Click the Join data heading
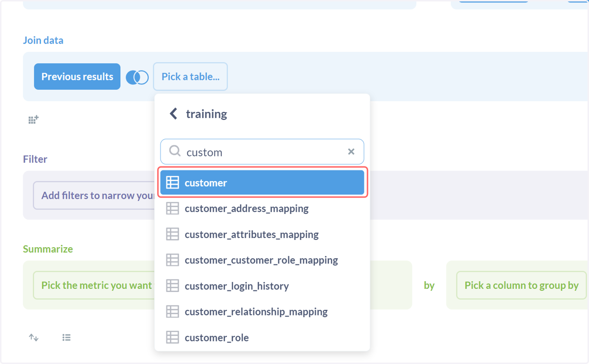 click(43, 40)
